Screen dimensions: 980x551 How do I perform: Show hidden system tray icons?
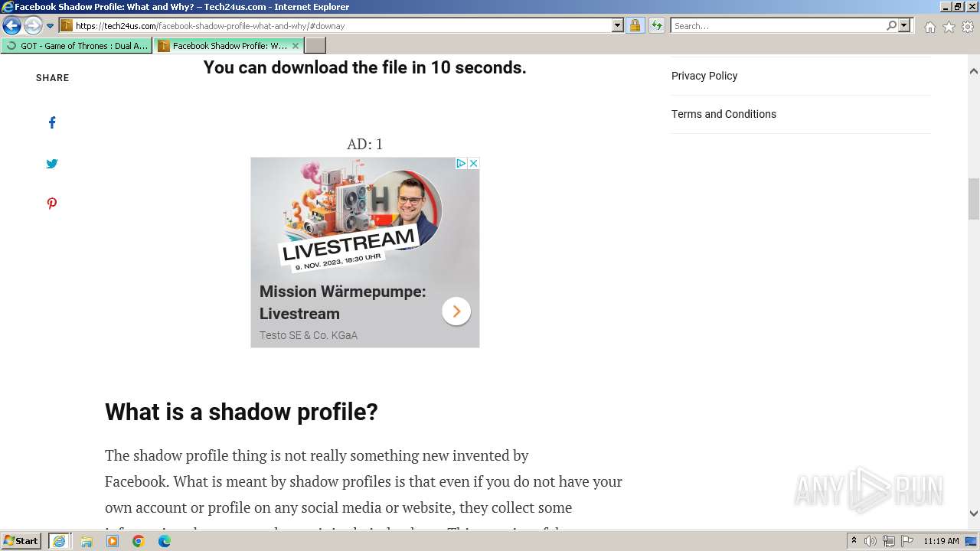click(x=854, y=541)
